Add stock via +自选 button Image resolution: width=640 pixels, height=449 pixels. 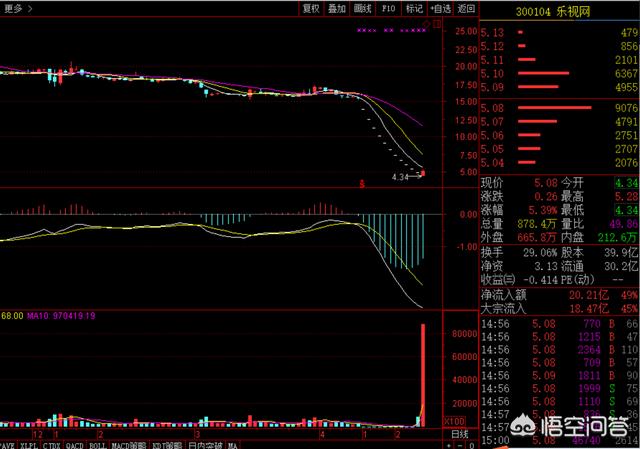coord(440,8)
